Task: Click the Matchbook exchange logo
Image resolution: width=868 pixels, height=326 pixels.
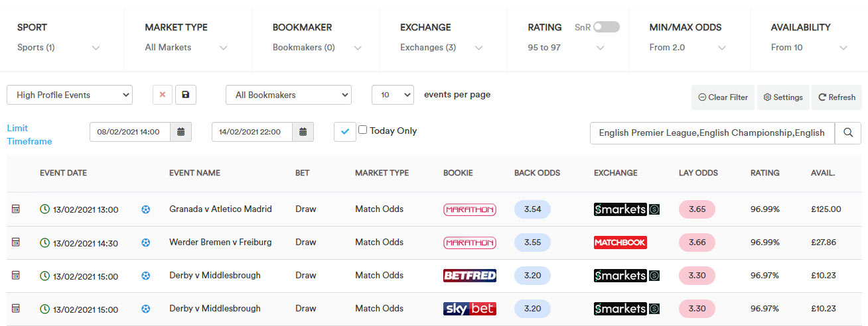Action: (x=620, y=243)
